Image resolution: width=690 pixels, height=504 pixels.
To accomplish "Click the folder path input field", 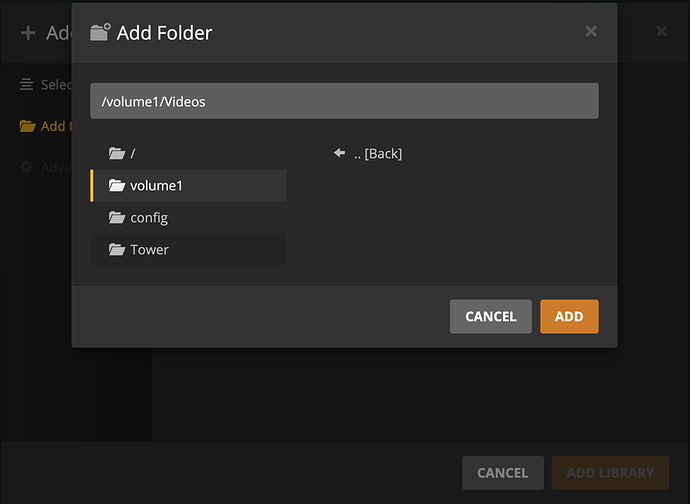I will [344, 101].
